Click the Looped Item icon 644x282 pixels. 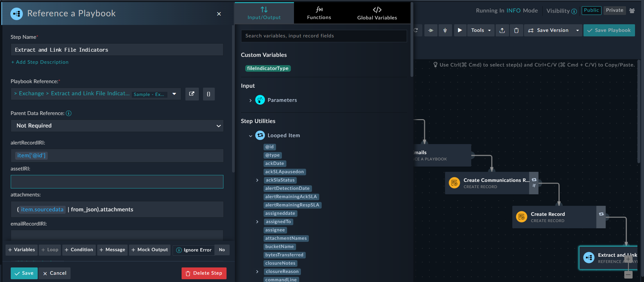click(x=260, y=135)
